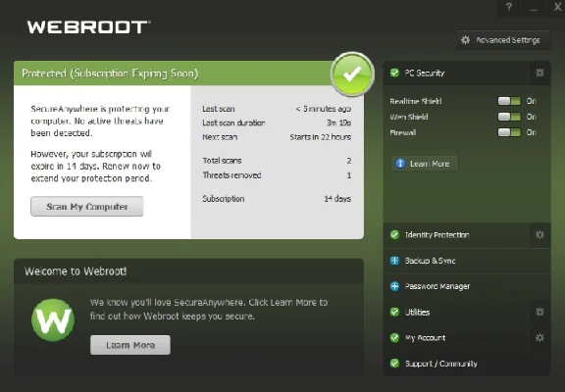Click the Total scans count
565x392 pixels.
[x=349, y=161]
